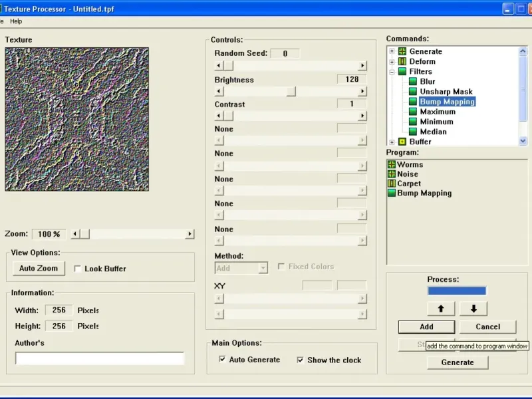The image size is (532, 399).
Task: Enable the Look Buffer checkbox
Action: [x=78, y=269]
